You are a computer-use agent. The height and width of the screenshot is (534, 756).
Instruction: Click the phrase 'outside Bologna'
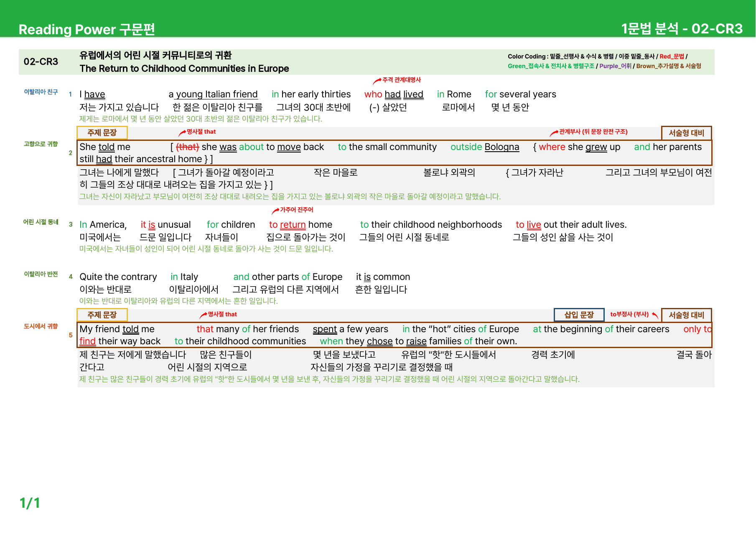click(x=485, y=147)
